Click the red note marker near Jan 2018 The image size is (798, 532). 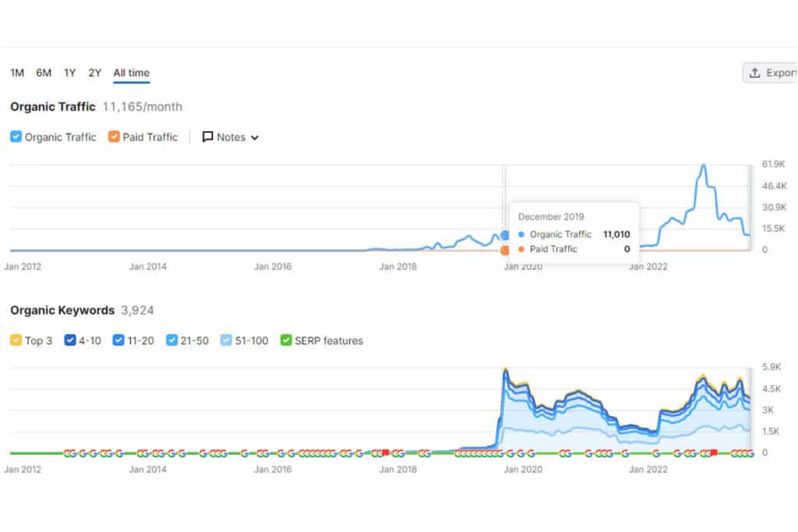(386, 453)
